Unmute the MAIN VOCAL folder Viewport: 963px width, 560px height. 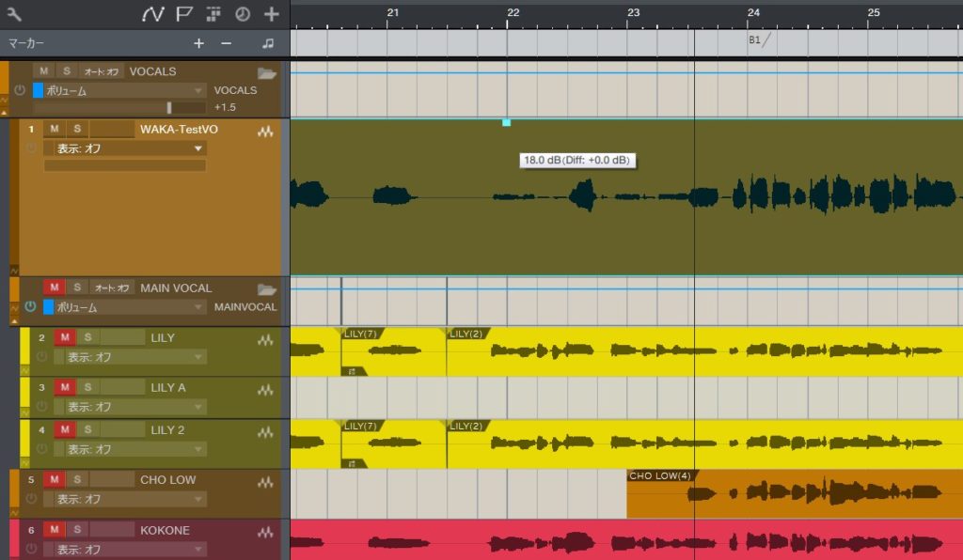pyautogui.click(x=54, y=288)
